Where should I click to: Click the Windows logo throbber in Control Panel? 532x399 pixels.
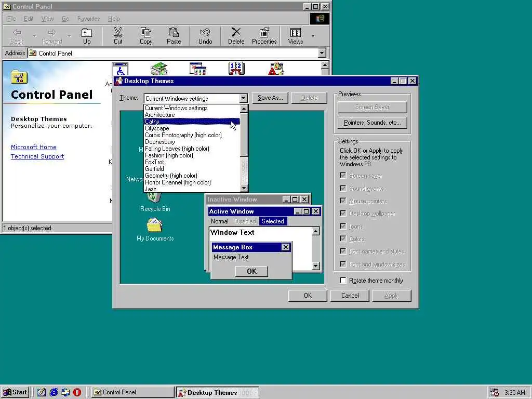pos(320,19)
